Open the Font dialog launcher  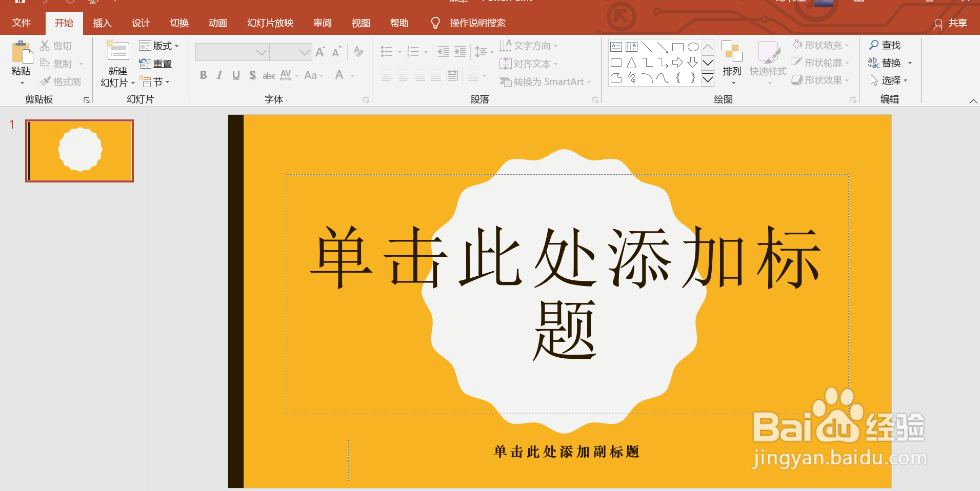click(366, 100)
